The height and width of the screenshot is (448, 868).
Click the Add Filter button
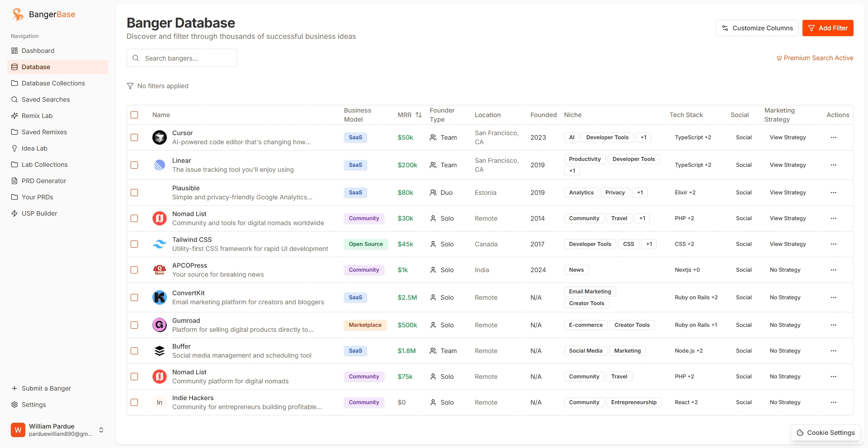828,28
